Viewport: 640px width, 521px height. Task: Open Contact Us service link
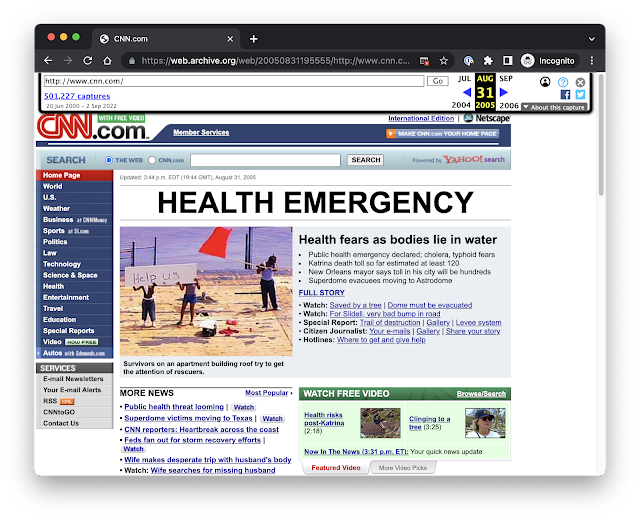pos(61,423)
